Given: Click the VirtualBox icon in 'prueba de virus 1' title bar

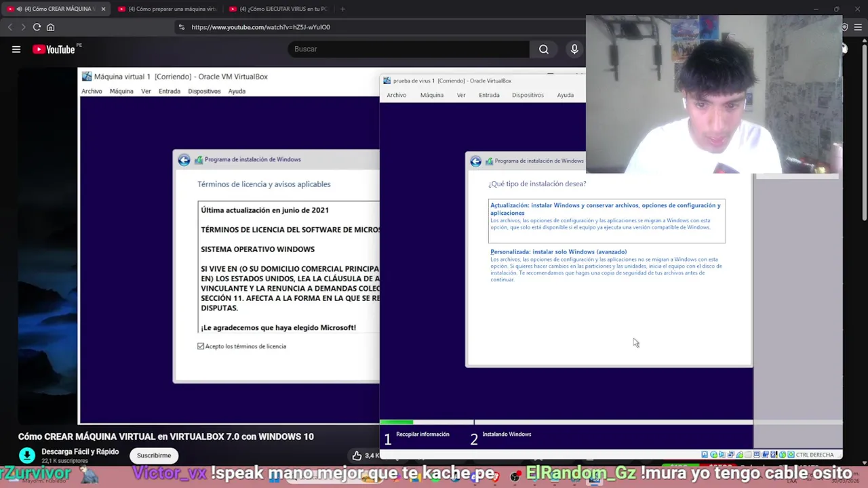Looking at the screenshot, I should pyautogui.click(x=387, y=81).
